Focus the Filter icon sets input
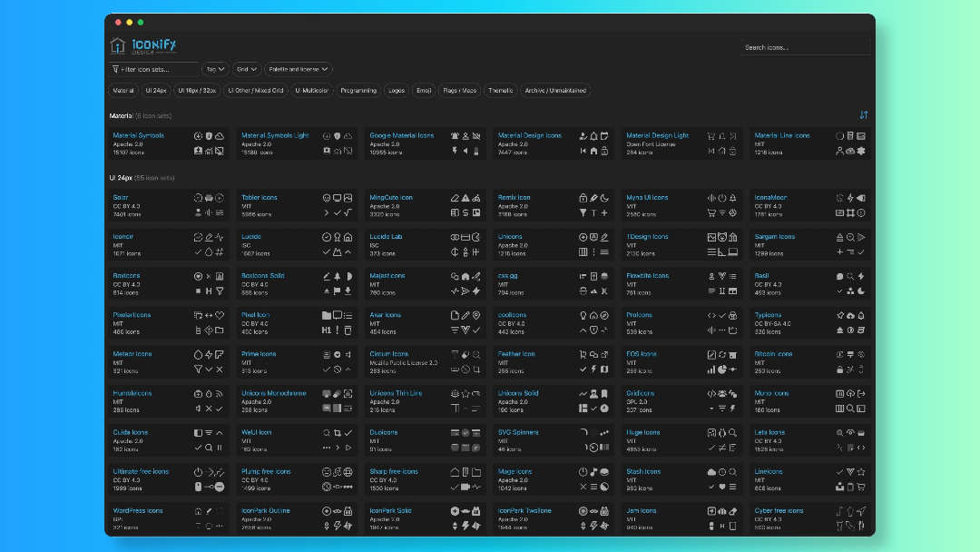The height and width of the screenshot is (552, 980). 153,69
